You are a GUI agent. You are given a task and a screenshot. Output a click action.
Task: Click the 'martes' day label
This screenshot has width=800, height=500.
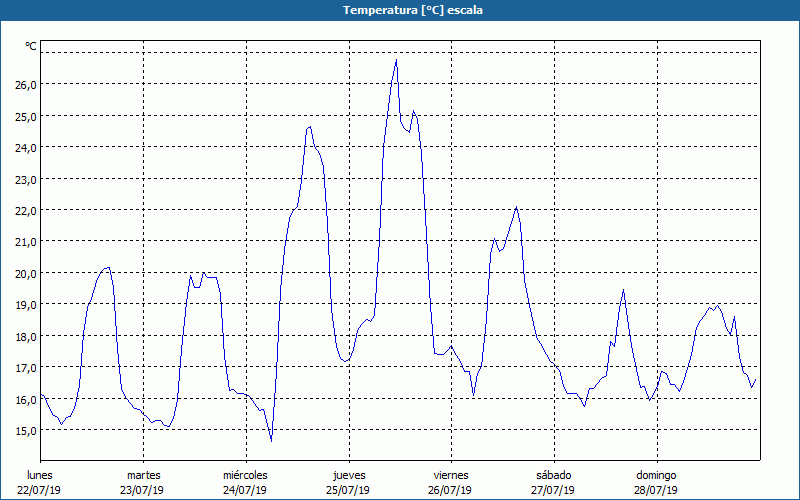tap(143, 475)
